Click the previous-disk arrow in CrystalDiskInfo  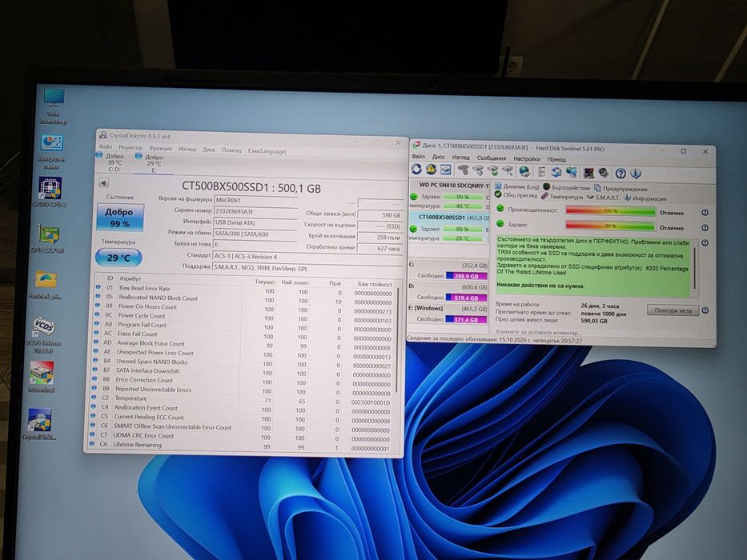[103, 182]
